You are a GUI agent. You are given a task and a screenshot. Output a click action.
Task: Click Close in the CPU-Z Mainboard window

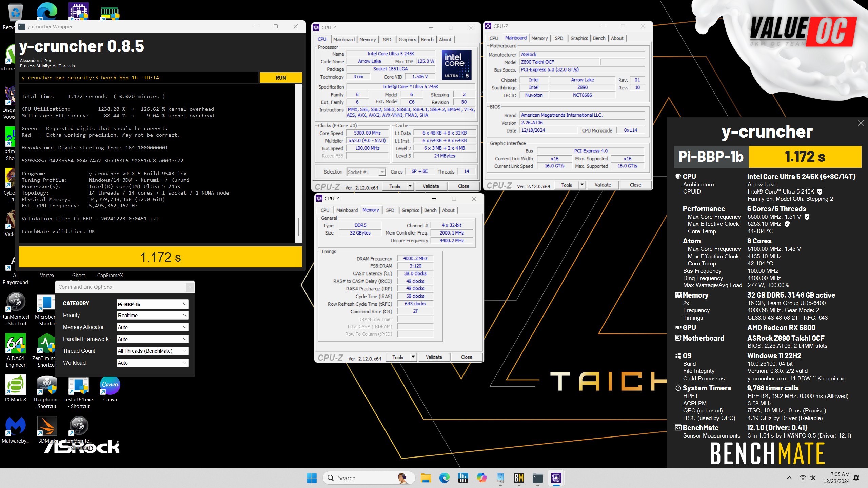(635, 185)
